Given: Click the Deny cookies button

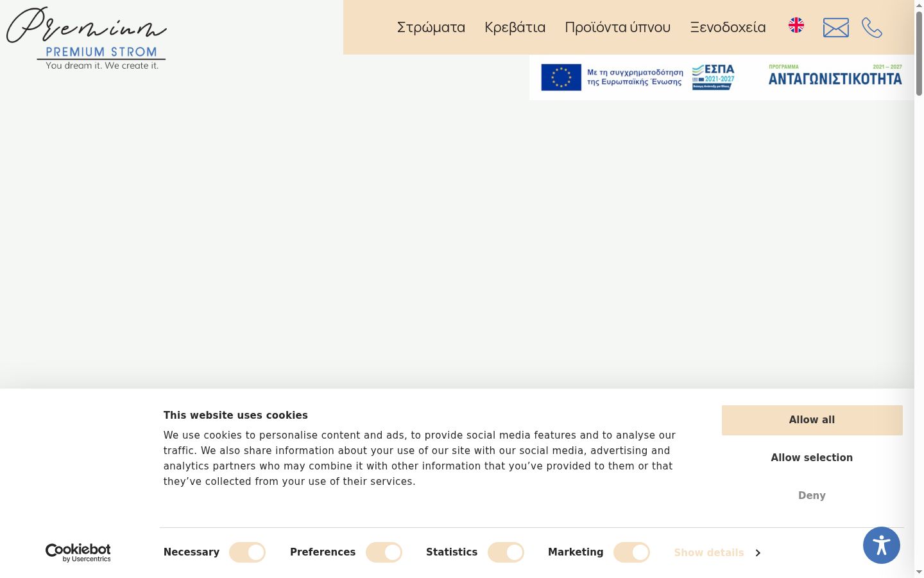Looking at the screenshot, I should point(812,496).
